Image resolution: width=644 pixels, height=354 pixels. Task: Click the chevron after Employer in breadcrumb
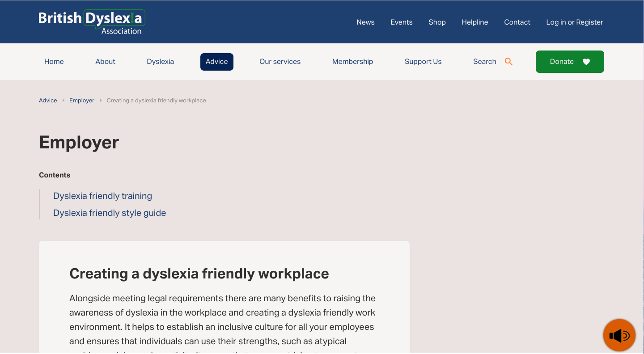[100, 100]
